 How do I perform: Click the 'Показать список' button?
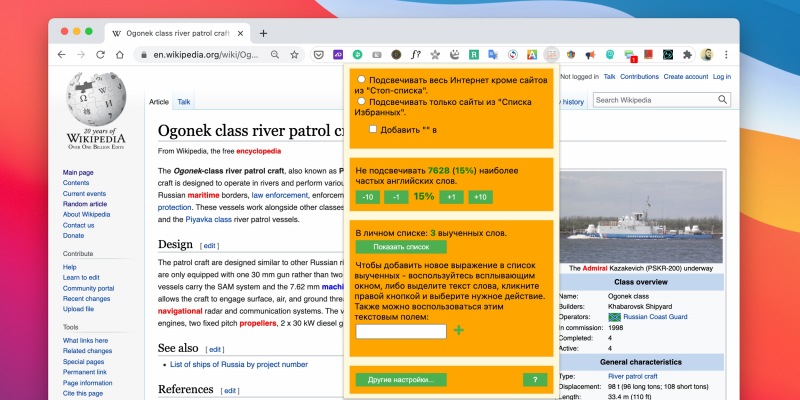pyautogui.click(x=401, y=247)
